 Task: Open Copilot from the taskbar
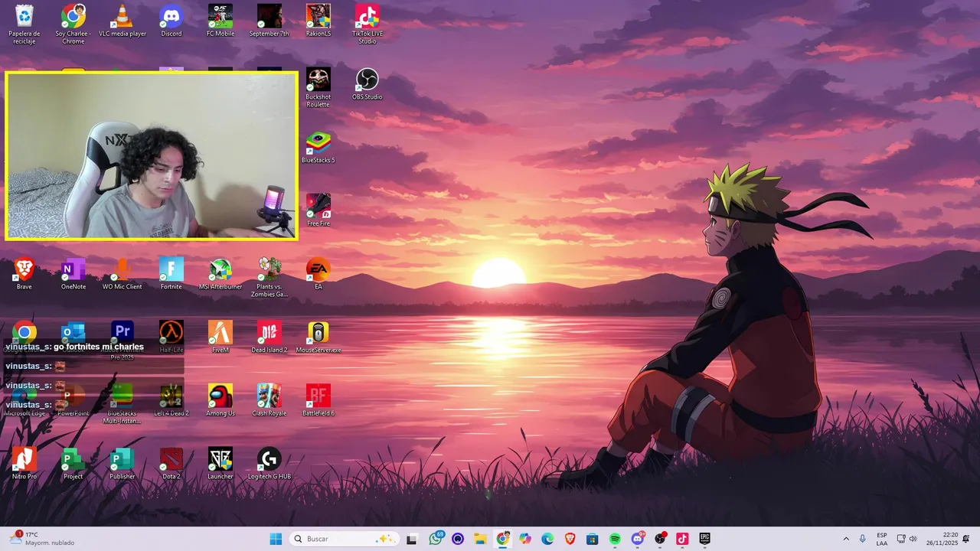pos(525,539)
